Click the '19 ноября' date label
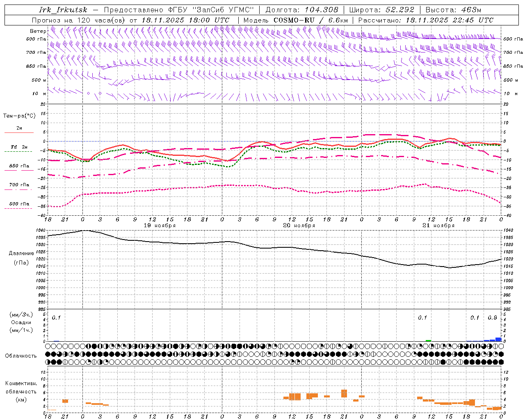525x420 pixels. tap(160, 226)
